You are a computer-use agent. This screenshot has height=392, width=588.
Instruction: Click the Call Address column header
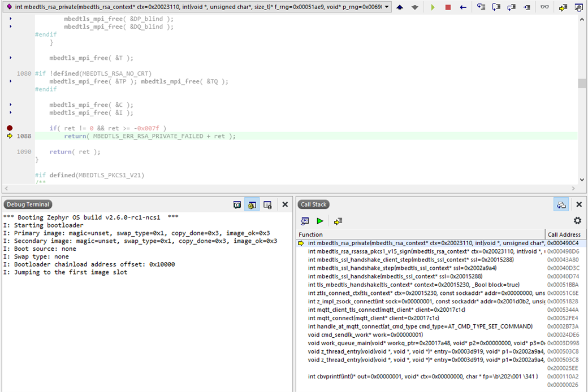pyautogui.click(x=564, y=234)
